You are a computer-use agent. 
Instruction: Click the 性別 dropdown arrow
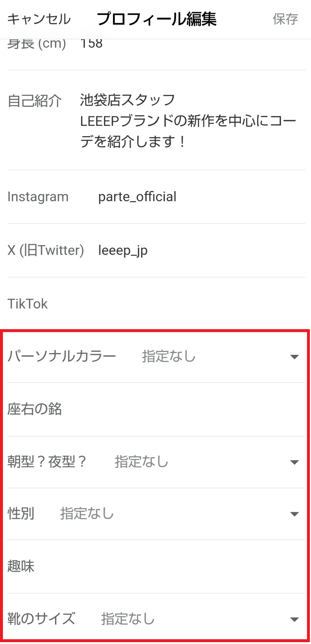coord(294,514)
